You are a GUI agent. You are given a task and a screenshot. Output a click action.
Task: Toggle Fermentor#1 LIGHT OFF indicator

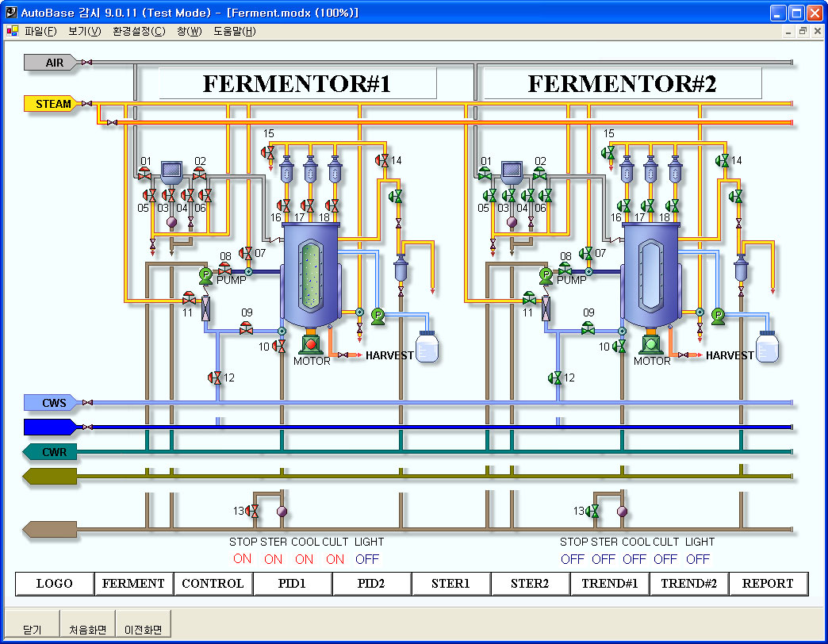coord(367,558)
